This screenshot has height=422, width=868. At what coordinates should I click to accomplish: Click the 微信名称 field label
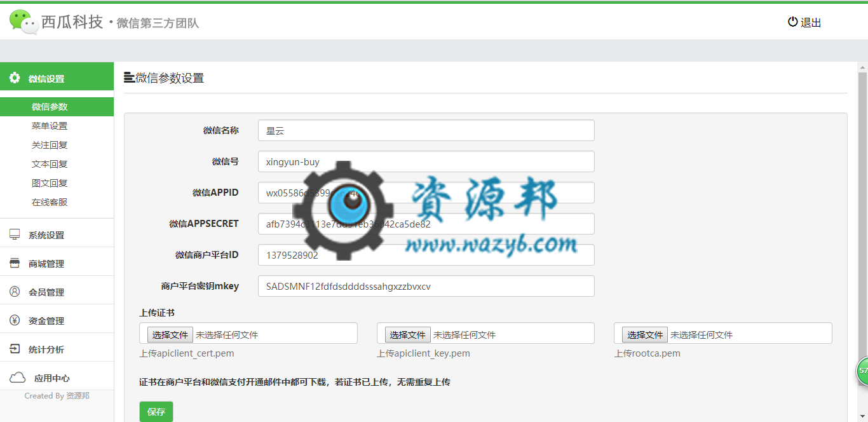click(x=221, y=130)
